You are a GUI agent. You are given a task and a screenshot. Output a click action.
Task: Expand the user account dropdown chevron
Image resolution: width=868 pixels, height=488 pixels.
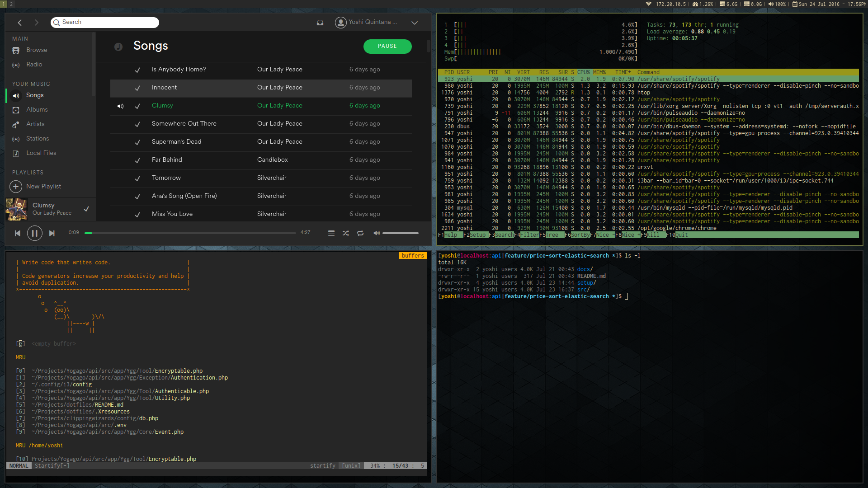415,23
